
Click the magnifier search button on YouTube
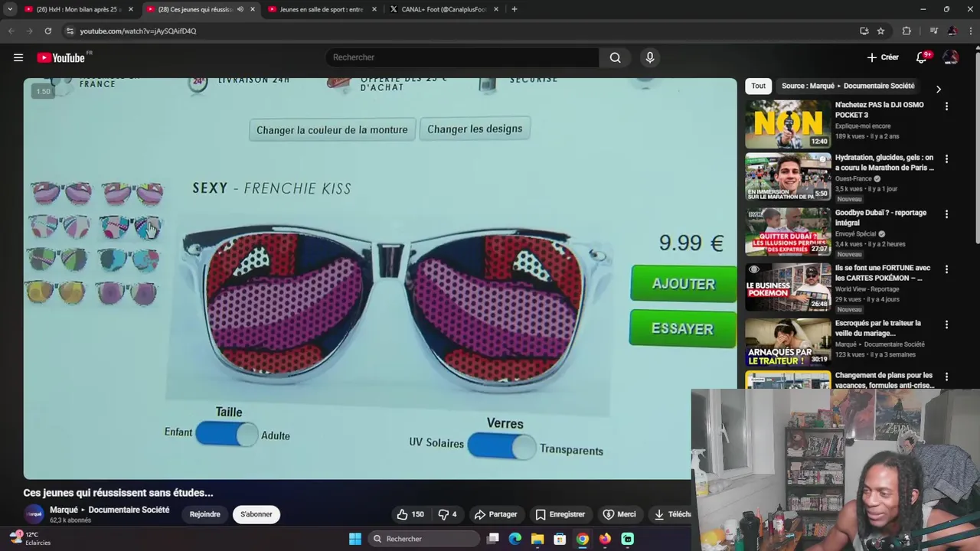615,57
